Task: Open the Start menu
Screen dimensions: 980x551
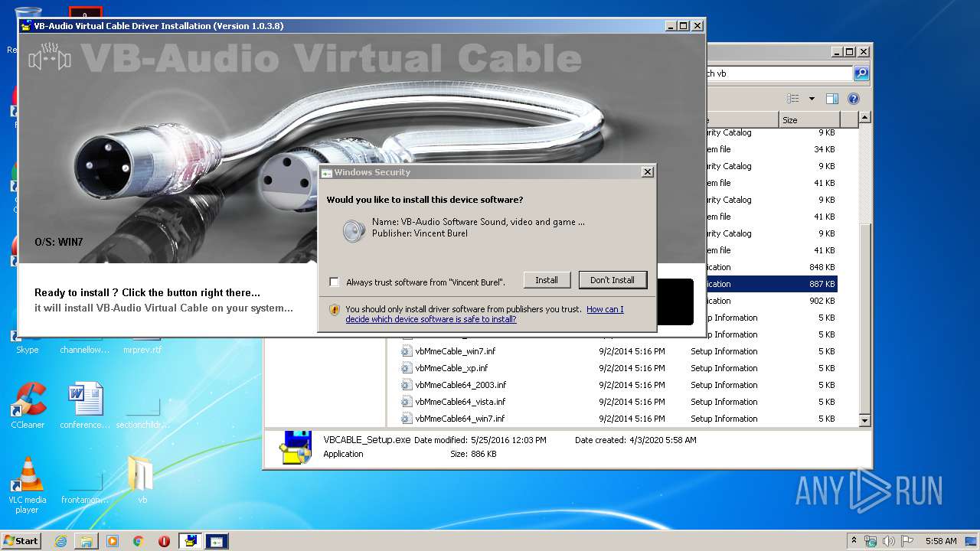Action: [x=21, y=540]
